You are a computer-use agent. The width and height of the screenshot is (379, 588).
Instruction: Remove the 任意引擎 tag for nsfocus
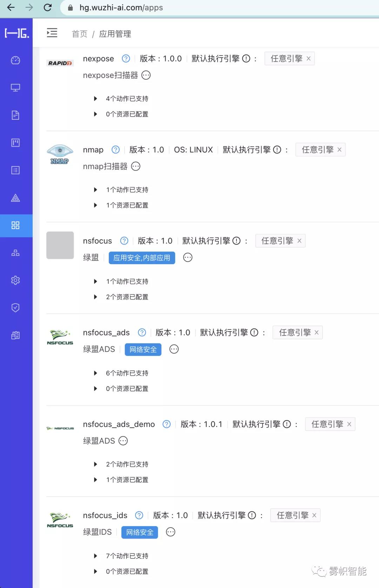[x=299, y=241]
